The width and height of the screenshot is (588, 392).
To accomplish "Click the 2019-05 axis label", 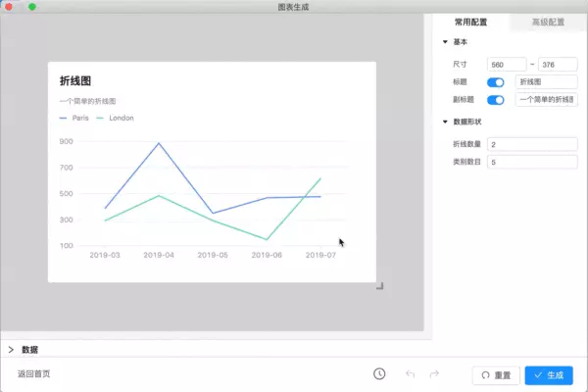I will click(213, 255).
